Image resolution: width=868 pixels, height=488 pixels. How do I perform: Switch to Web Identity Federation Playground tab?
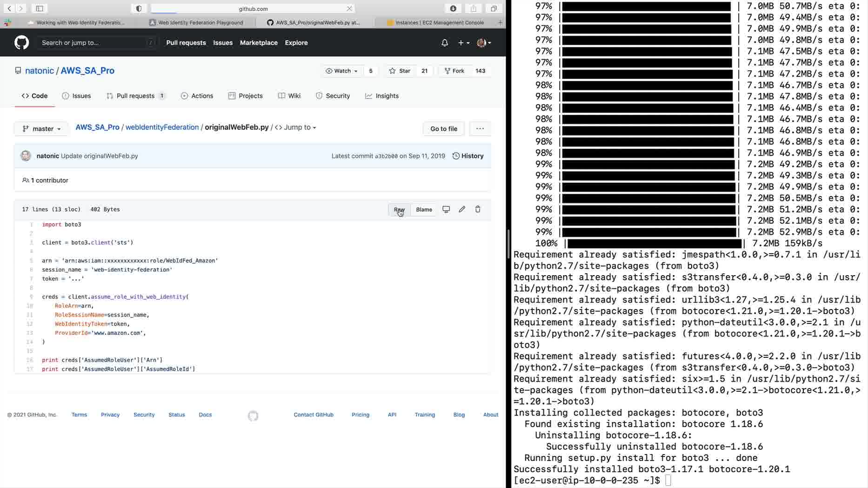point(196,22)
